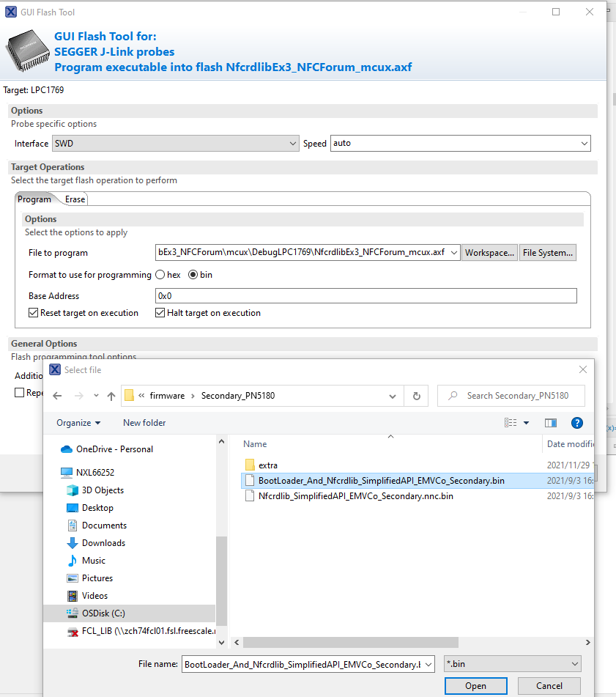This screenshot has width=616, height=697.
Task: Enable the hex format radio button
Action: [160, 275]
